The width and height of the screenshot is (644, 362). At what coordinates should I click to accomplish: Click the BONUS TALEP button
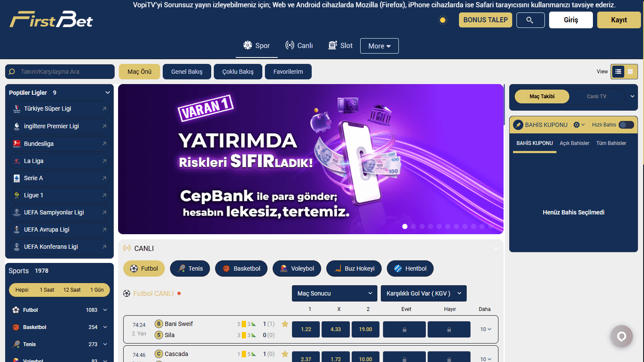[x=485, y=20]
